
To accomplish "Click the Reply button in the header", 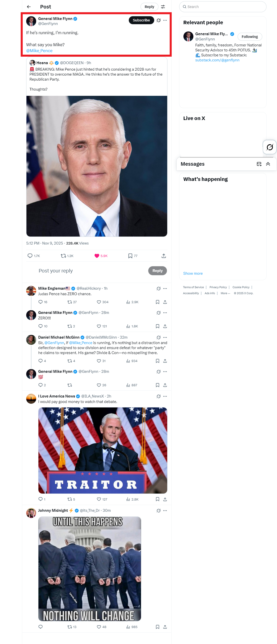I will coord(149,7).
